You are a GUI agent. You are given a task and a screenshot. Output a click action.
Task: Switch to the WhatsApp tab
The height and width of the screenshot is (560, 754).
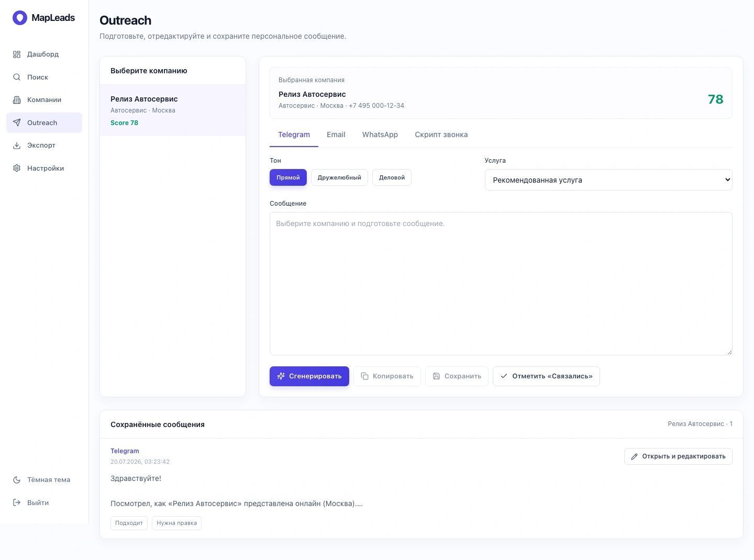(x=380, y=135)
